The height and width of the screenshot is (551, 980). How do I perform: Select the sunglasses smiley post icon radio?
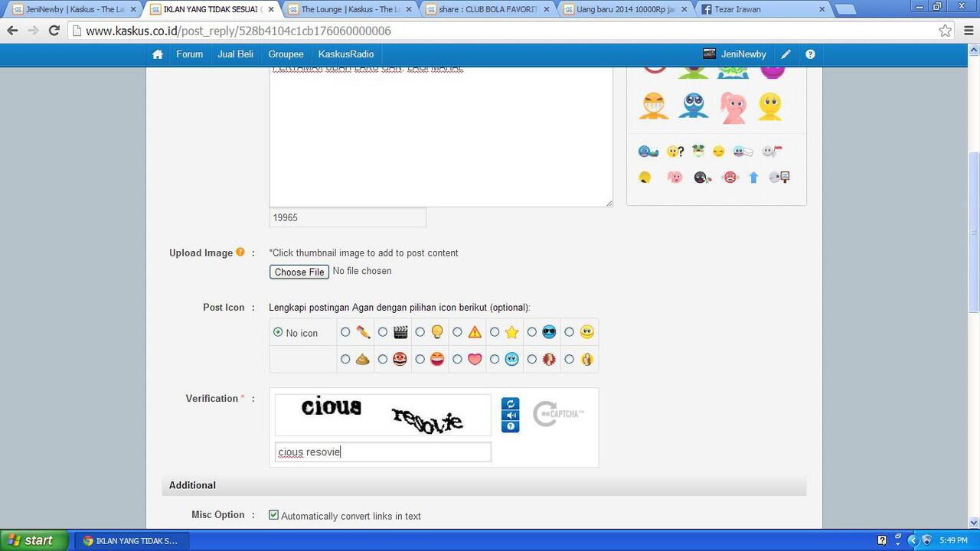531,332
